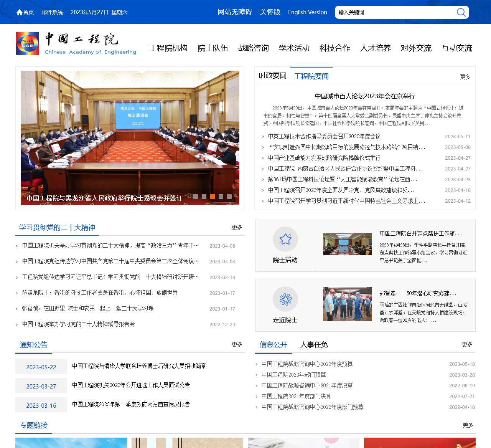The image size is (491, 448).
Task: Click the home icon in top bar
Action: (x=20, y=12)
